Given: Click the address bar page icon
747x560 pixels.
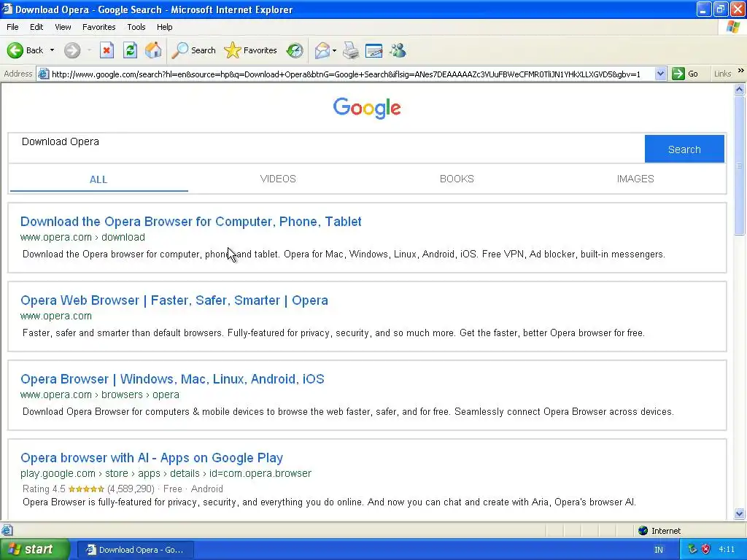Looking at the screenshot, I should (x=43, y=74).
